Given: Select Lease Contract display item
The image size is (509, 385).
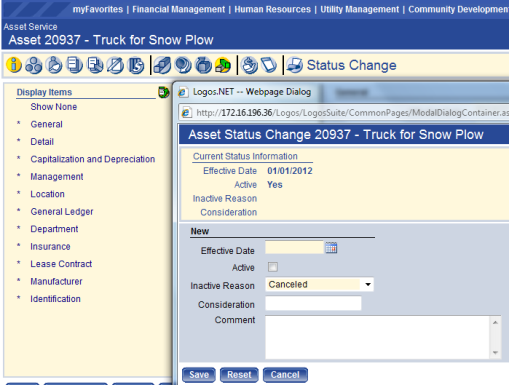Looking at the screenshot, I should (61, 264).
